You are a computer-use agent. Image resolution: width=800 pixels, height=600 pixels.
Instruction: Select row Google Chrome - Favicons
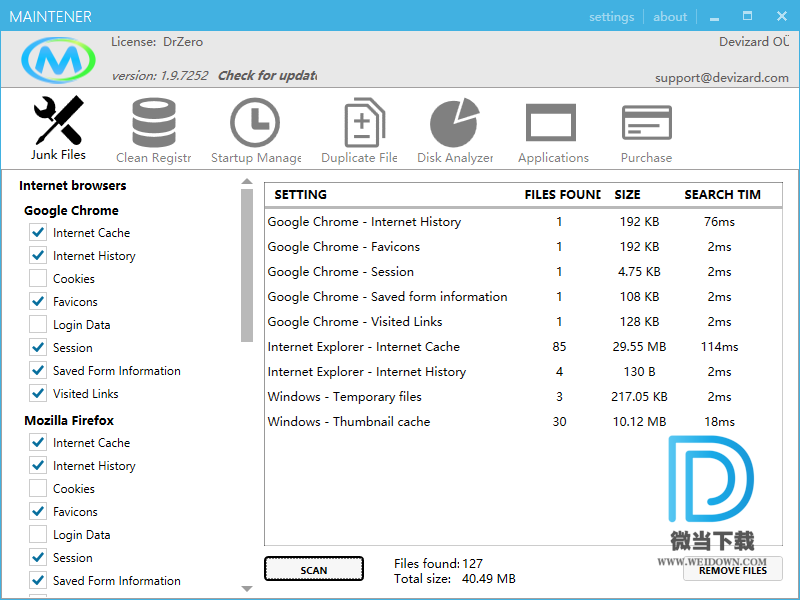click(x=523, y=246)
